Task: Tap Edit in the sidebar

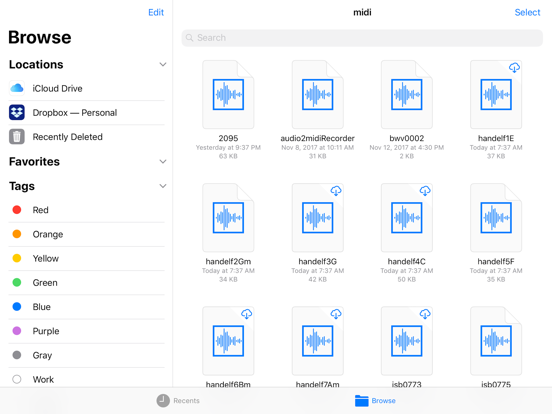Action: point(156,12)
